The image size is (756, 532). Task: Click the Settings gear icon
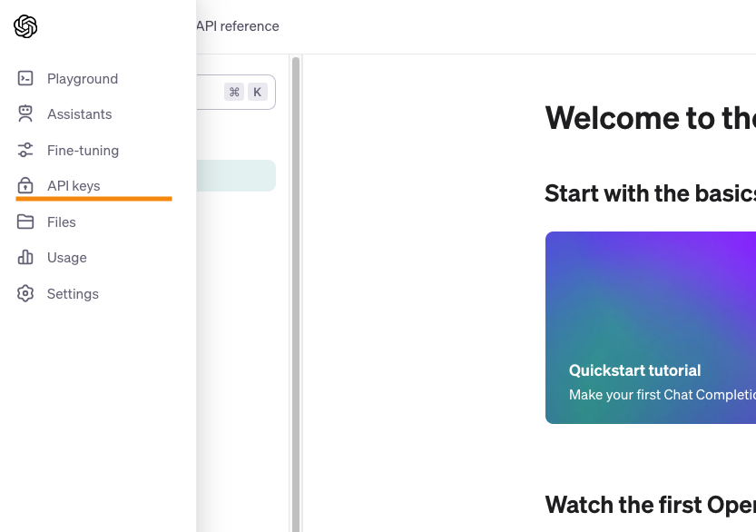25,293
